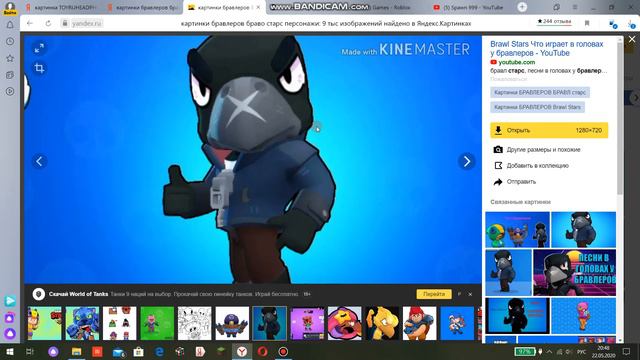The image size is (640, 360).
Task: Open the Brawl Stars YouTube title link
Action: click(x=547, y=48)
